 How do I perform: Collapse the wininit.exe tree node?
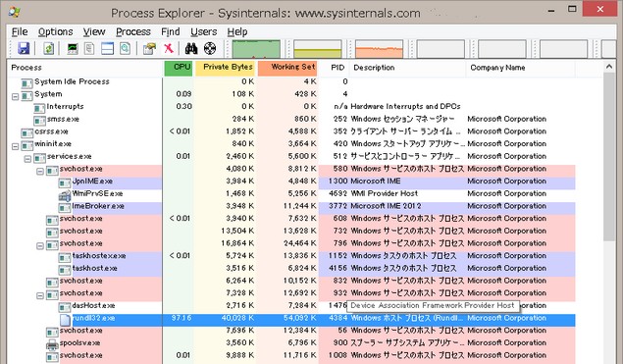15,146
